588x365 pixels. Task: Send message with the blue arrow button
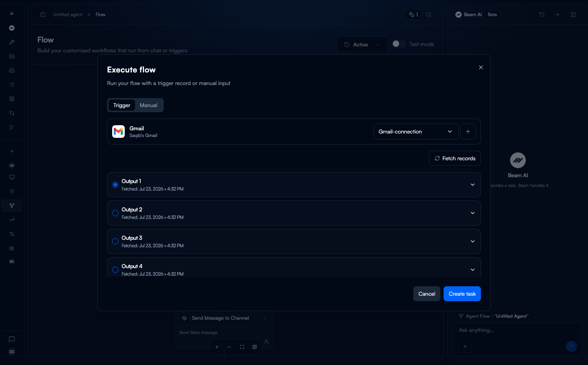[571, 346]
